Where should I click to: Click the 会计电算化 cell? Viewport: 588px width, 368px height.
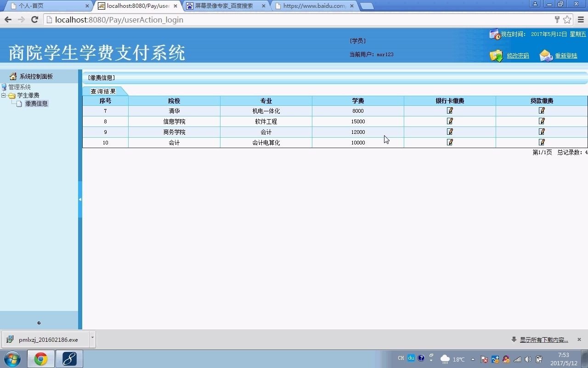pyautogui.click(x=266, y=143)
